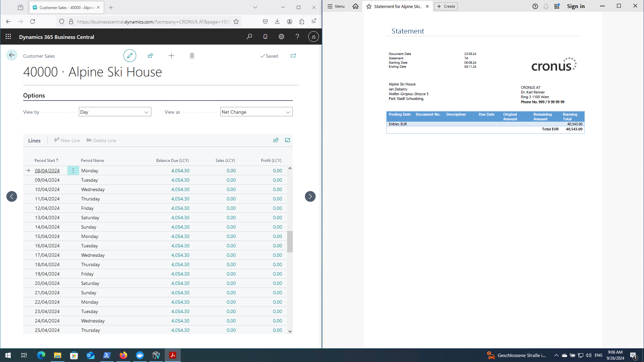List all Firefox tabs with the chevron
This screenshot has width=644, height=362.
(255, 7)
